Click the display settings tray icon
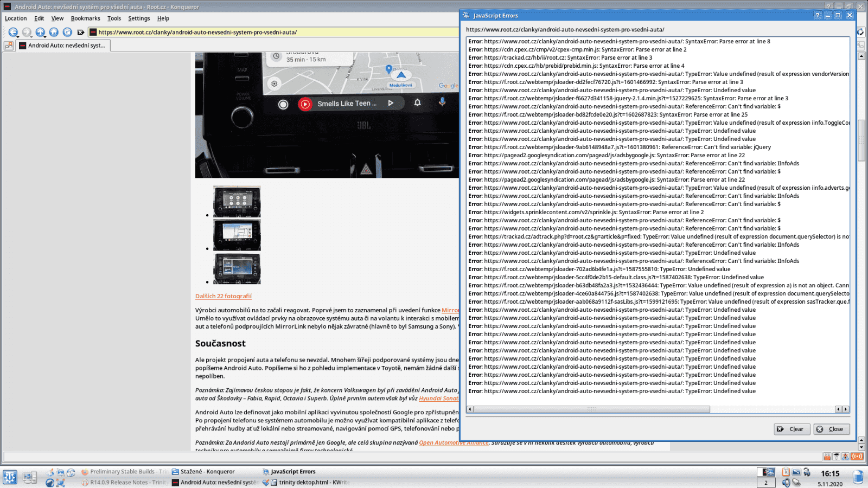The height and width of the screenshot is (488, 868). [x=796, y=472]
